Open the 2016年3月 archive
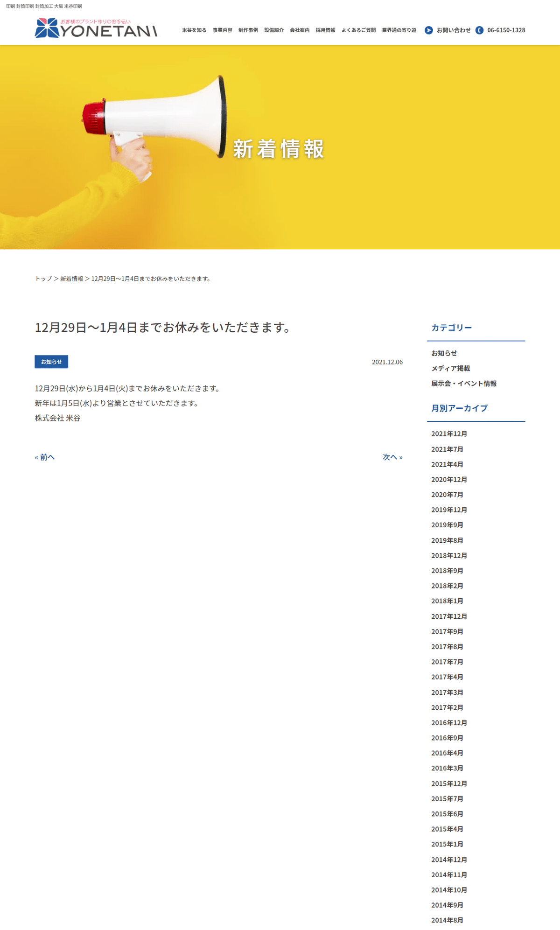The height and width of the screenshot is (930, 560). tap(447, 769)
